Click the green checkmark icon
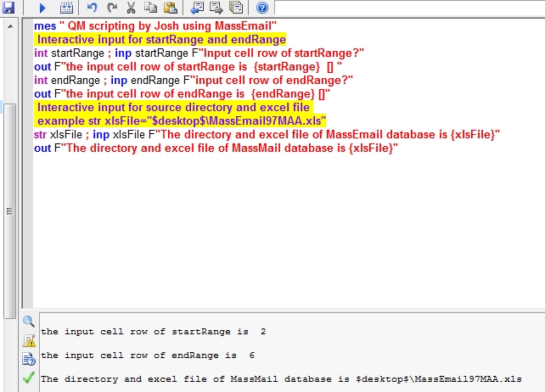Image resolution: width=545 pixels, height=392 pixels. [x=28, y=378]
